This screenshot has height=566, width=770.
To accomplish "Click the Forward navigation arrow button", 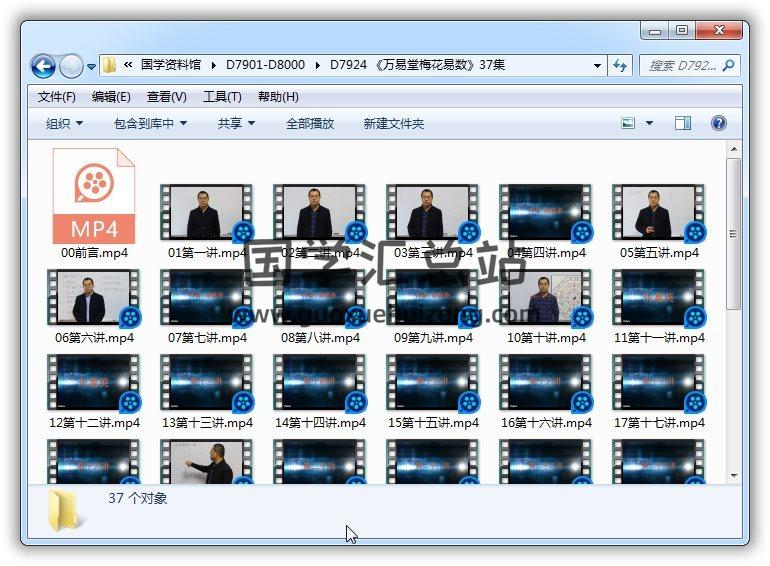I will pyautogui.click(x=71, y=67).
